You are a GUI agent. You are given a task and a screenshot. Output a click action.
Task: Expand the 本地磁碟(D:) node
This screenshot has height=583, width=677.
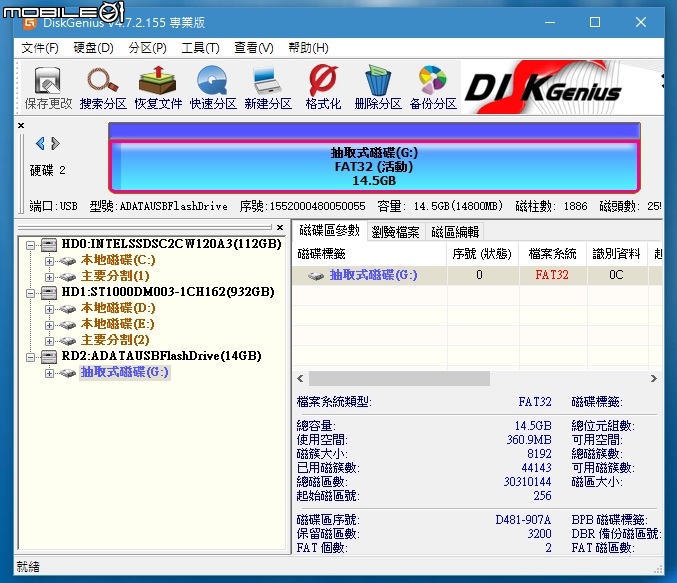pyautogui.click(x=49, y=309)
